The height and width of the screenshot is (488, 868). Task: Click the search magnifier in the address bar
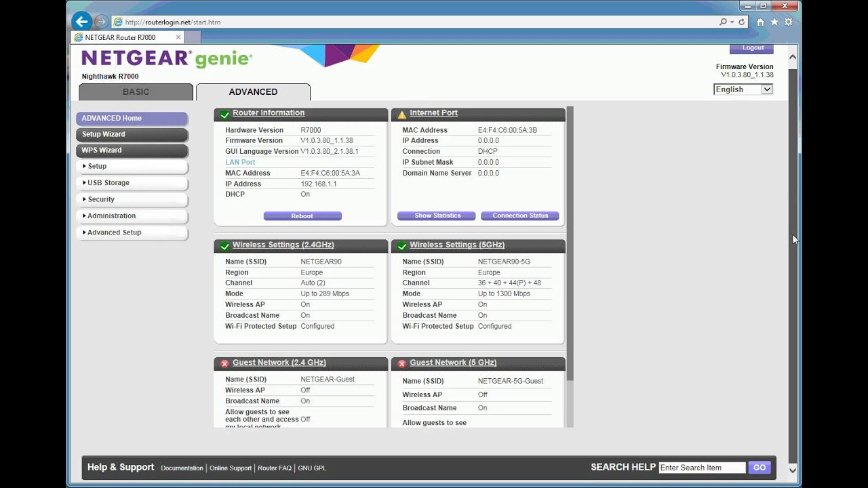click(x=724, y=21)
